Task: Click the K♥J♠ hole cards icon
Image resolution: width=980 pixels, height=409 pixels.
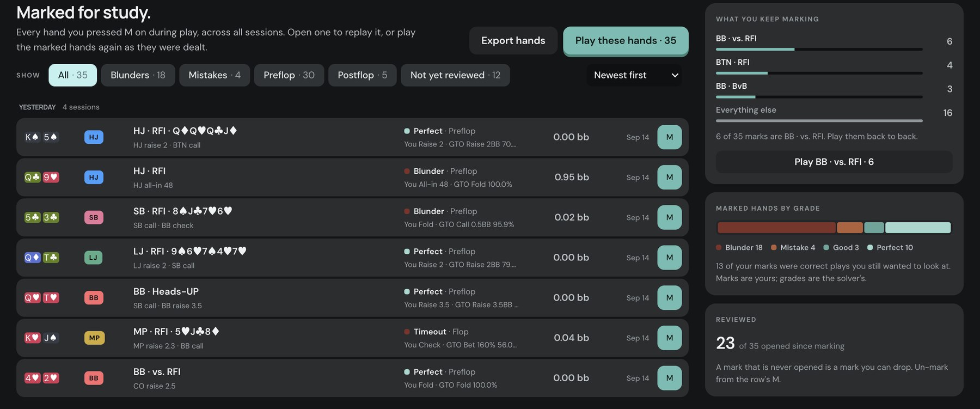Action: 41,338
